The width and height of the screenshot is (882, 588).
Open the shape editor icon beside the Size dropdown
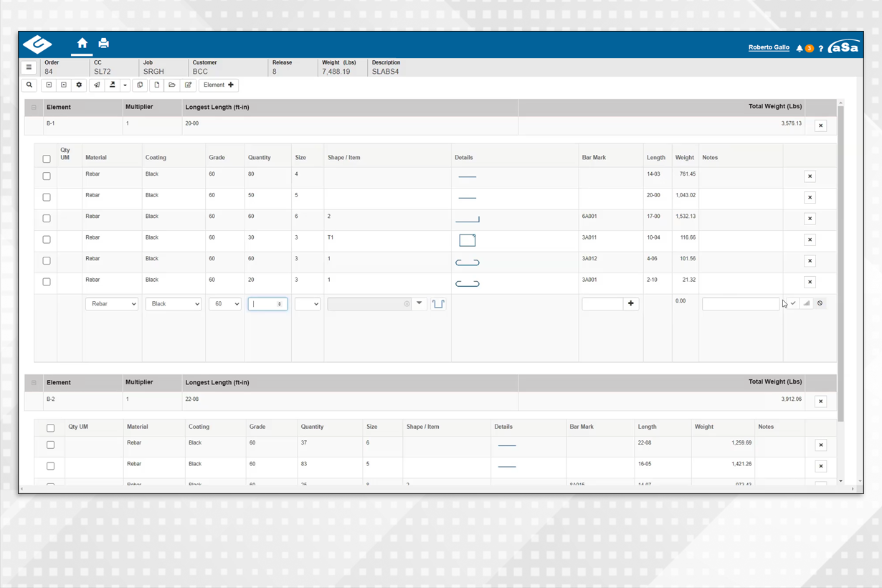pyautogui.click(x=438, y=303)
